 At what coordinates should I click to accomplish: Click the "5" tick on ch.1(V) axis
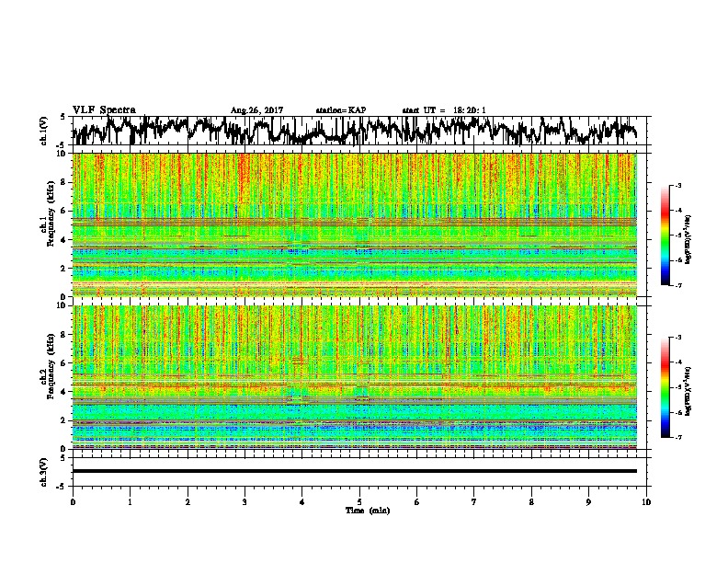click(63, 117)
